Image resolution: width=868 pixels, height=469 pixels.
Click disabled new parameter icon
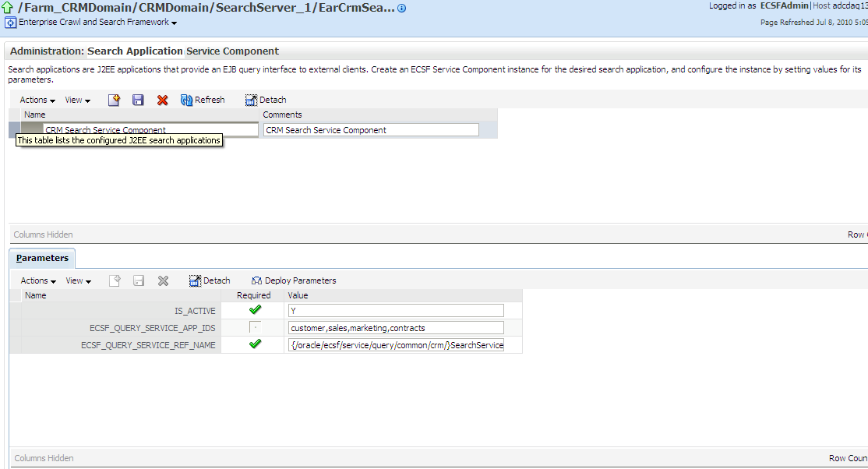tap(115, 280)
